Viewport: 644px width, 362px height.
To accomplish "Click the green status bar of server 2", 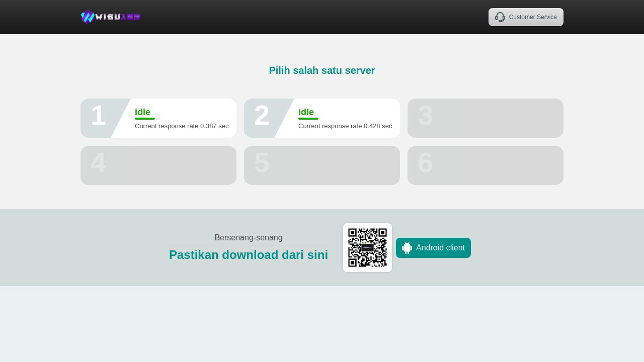I will (308, 119).
